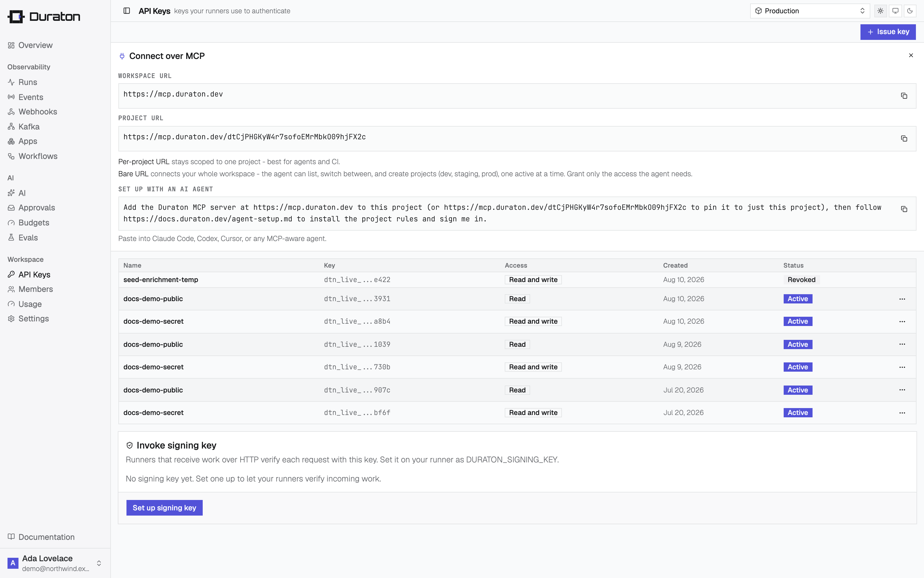Click the Name column header
Screen dimensions: 924x578
point(132,265)
